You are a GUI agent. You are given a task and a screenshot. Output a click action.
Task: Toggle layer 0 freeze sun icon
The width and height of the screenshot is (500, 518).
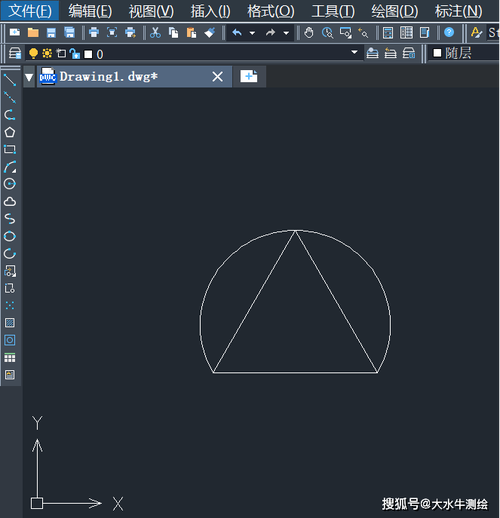pos(47,53)
